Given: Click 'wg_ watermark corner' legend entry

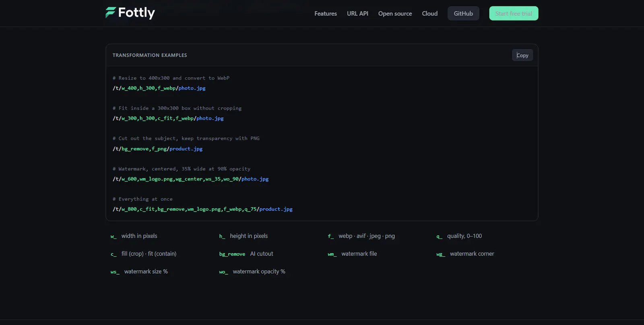Looking at the screenshot, I should 465,254.
